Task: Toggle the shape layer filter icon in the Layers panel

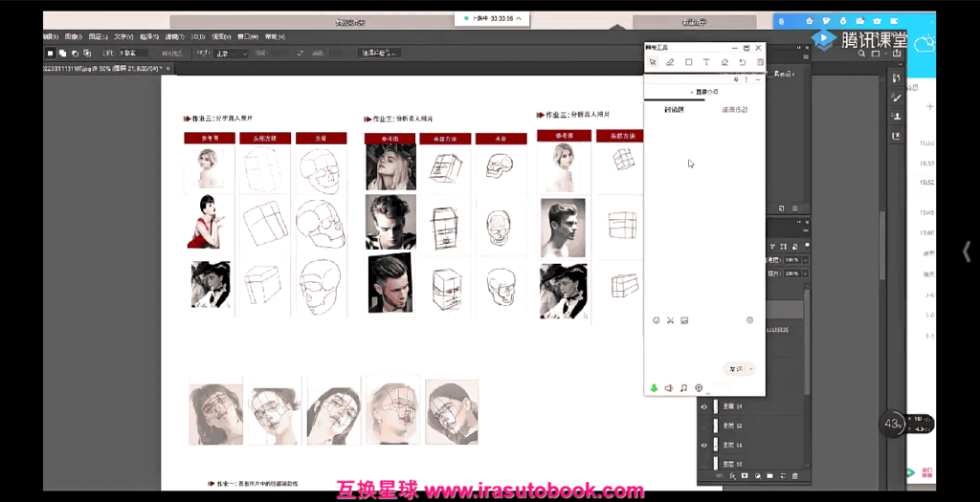Action: point(784,247)
